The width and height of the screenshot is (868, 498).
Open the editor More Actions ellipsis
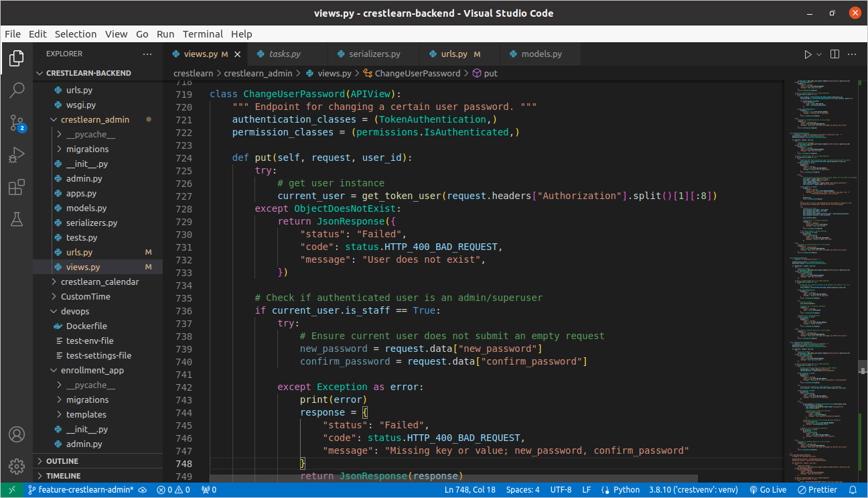pos(853,54)
